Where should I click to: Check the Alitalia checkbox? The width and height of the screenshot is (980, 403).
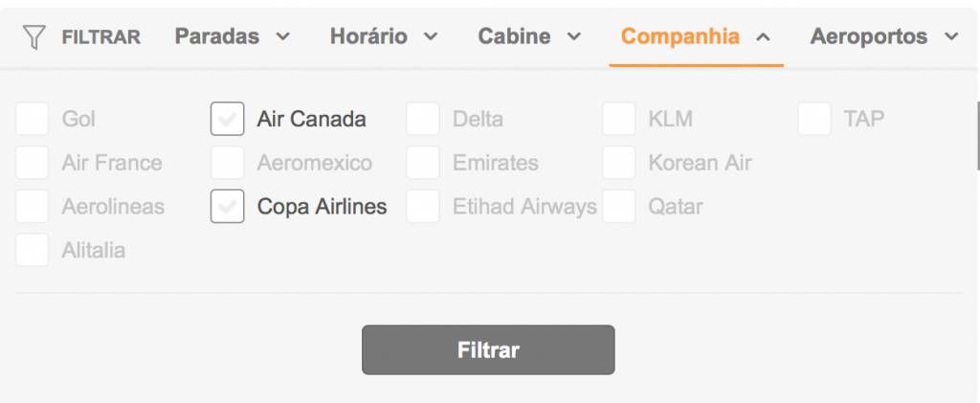(32, 250)
